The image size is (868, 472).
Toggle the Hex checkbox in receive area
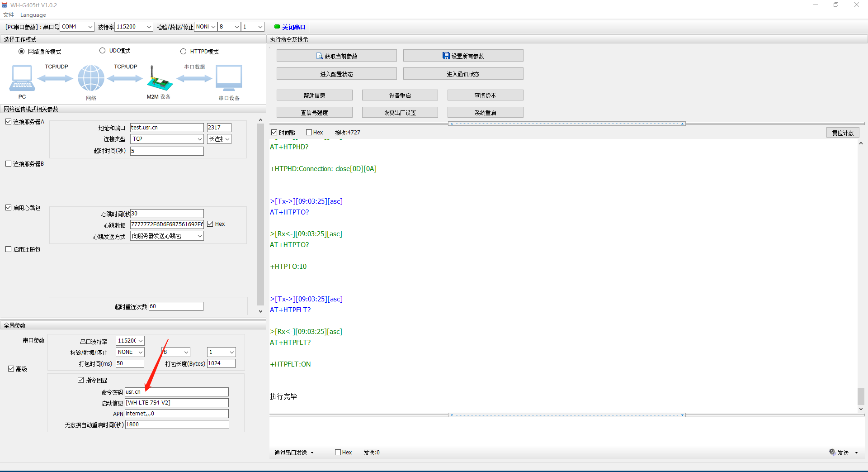point(309,133)
